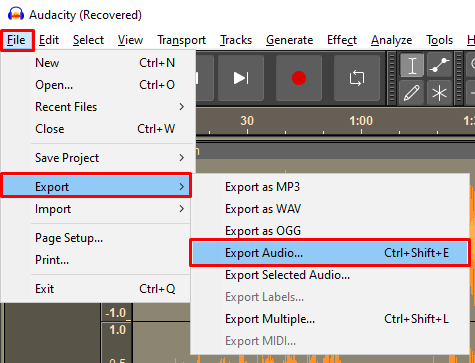Choose New from the File menu
The height and width of the screenshot is (363, 475).
coord(97,63)
